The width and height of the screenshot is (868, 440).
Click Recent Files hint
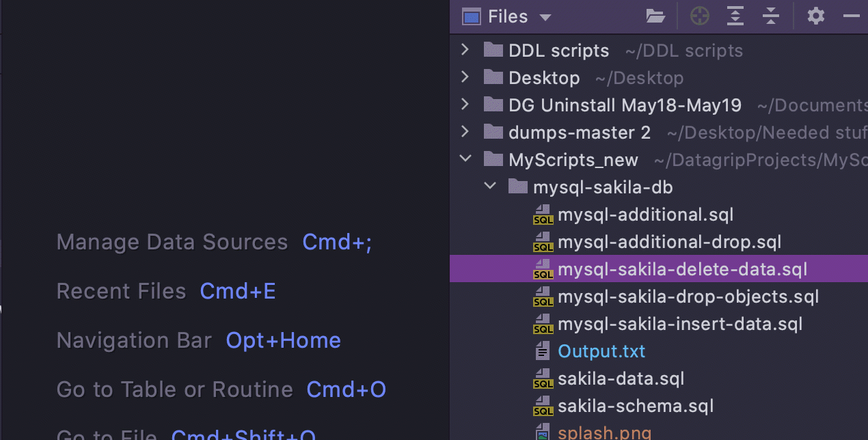point(122,291)
